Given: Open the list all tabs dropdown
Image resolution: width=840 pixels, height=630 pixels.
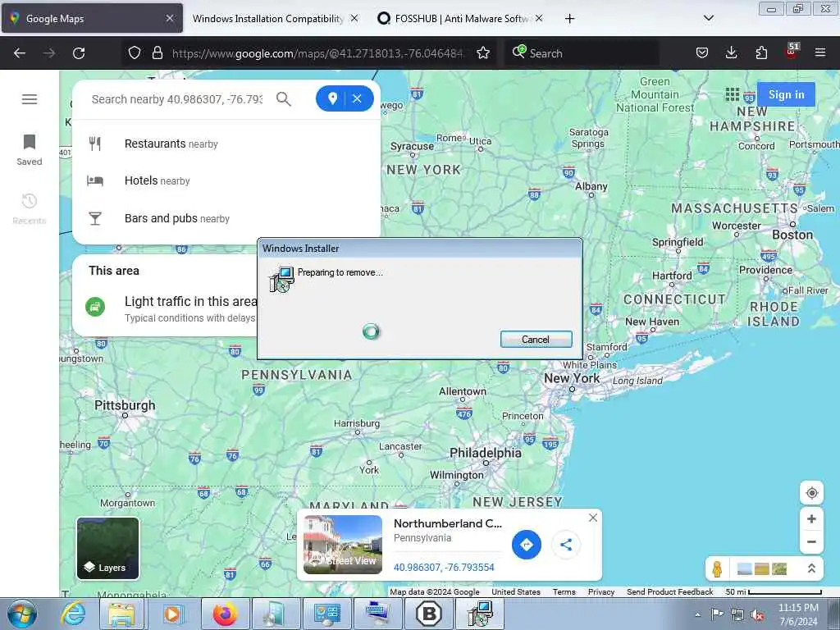Looking at the screenshot, I should [x=708, y=18].
